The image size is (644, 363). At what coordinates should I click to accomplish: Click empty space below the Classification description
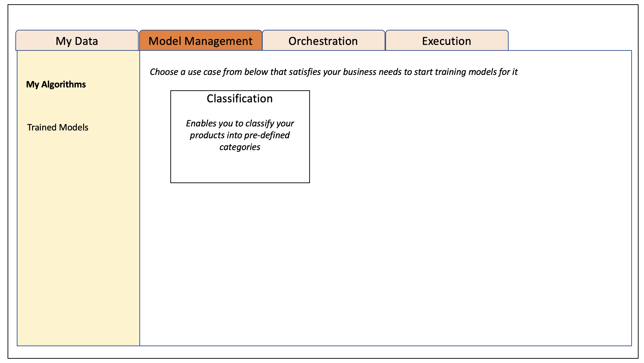coord(240,168)
